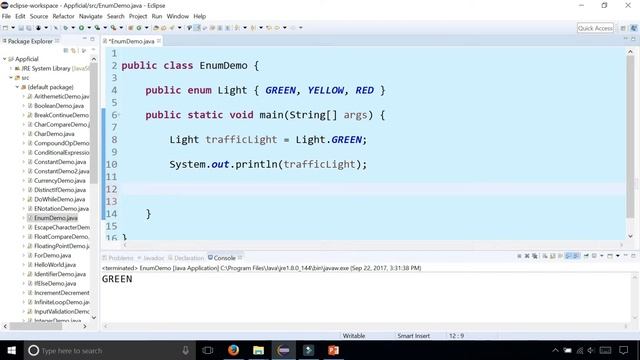This screenshot has width=640, height=360.
Task: Minimize the Package Explorer view
Action: click(84, 39)
